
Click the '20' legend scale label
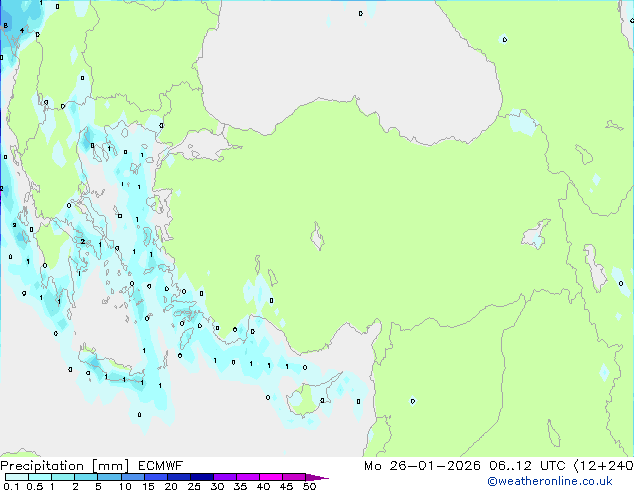171,486
